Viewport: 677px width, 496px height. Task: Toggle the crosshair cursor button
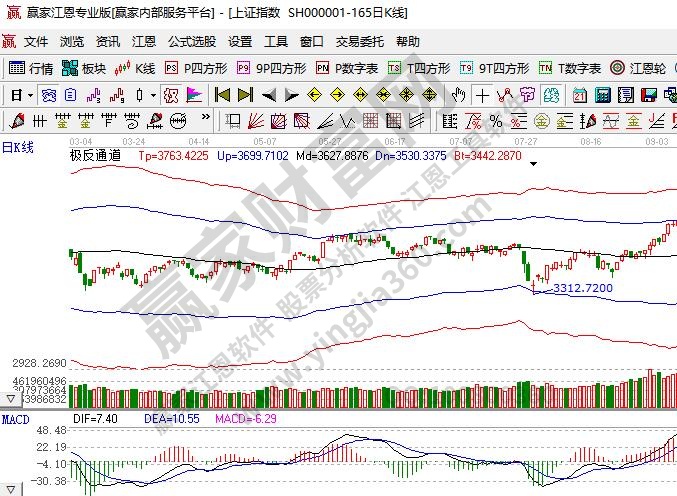point(482,95)
